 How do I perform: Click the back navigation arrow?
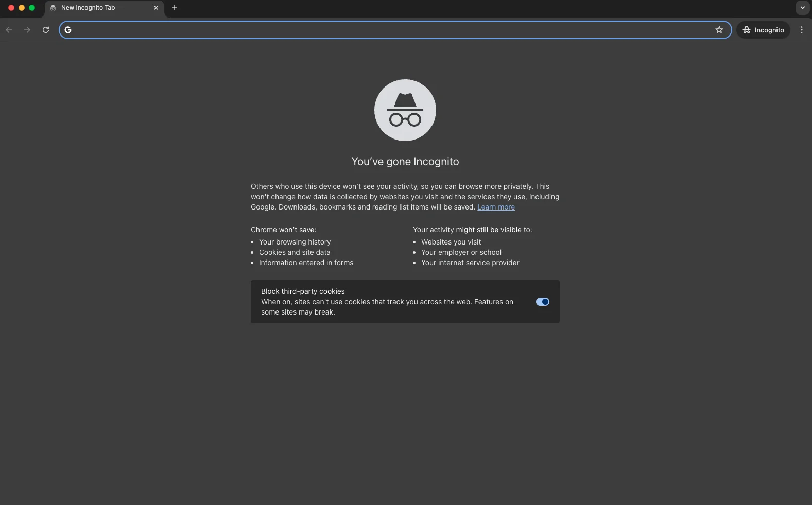(x=9, y=30)
